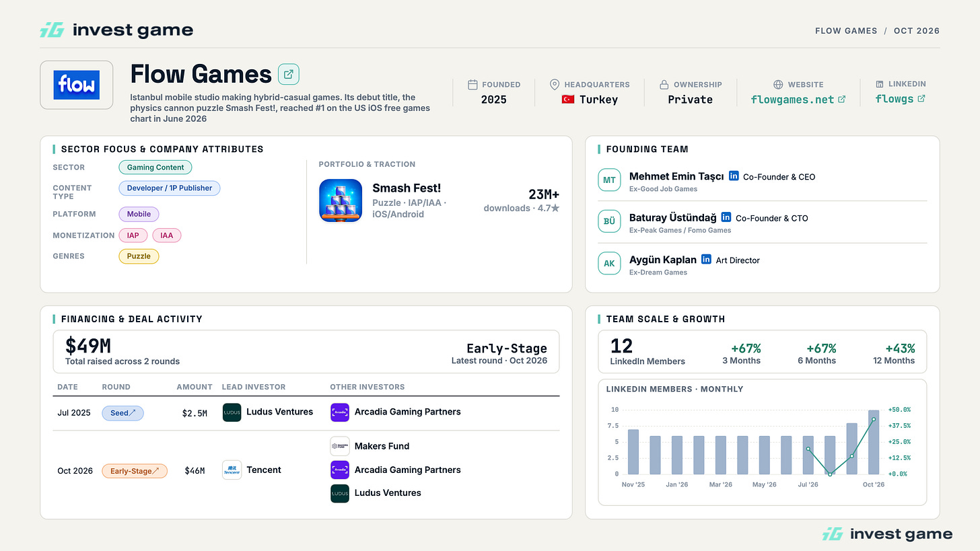Viewport: 980px width, 551px height.
Task: Open the external link icon beside Flow Games
Action: point(289,74)
